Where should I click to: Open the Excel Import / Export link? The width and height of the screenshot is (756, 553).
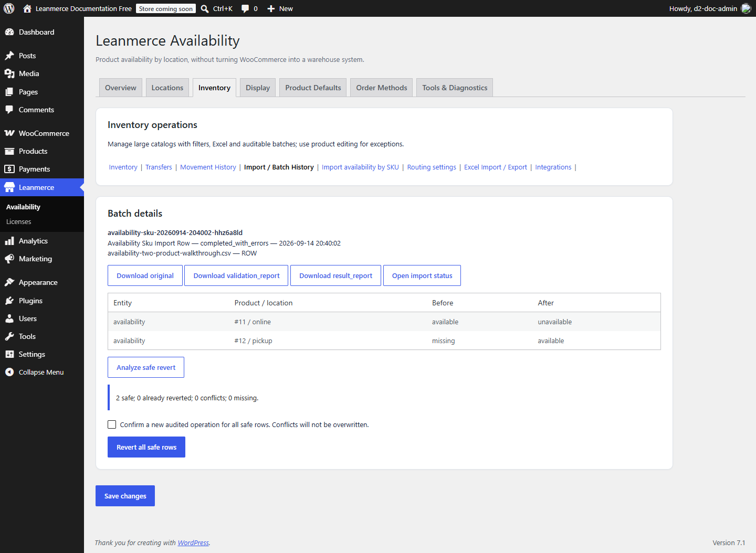(x=496, y=167)
